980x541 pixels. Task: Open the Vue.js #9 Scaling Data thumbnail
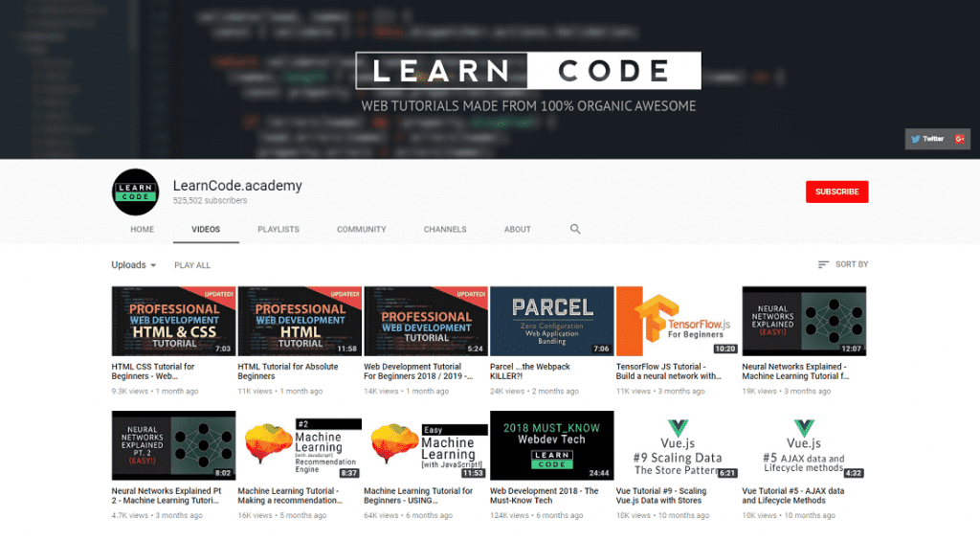click(x=679, y=445)
